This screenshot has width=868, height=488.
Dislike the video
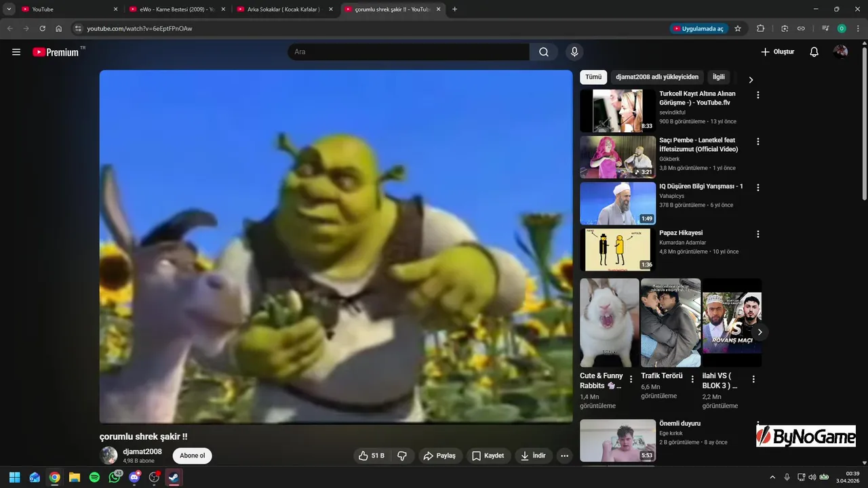tap(402, 455)
